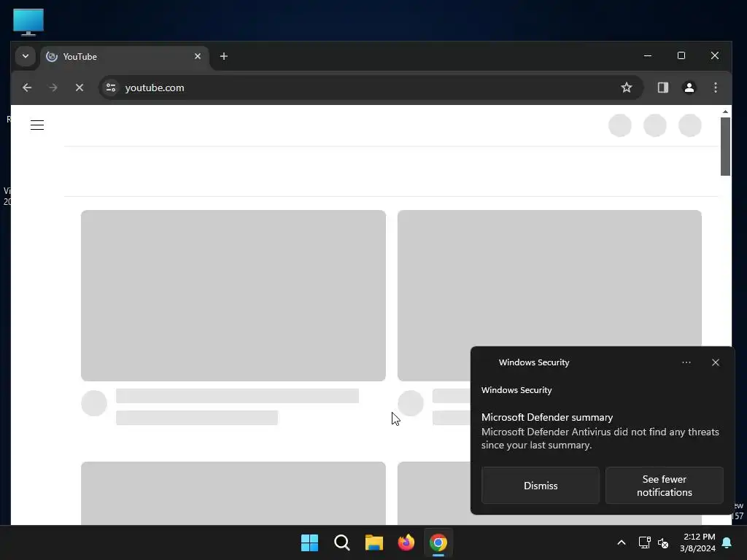Click the page vertical scrollbar thumb
The height and width of the screenshot is (560, 747).
[725, 146]
